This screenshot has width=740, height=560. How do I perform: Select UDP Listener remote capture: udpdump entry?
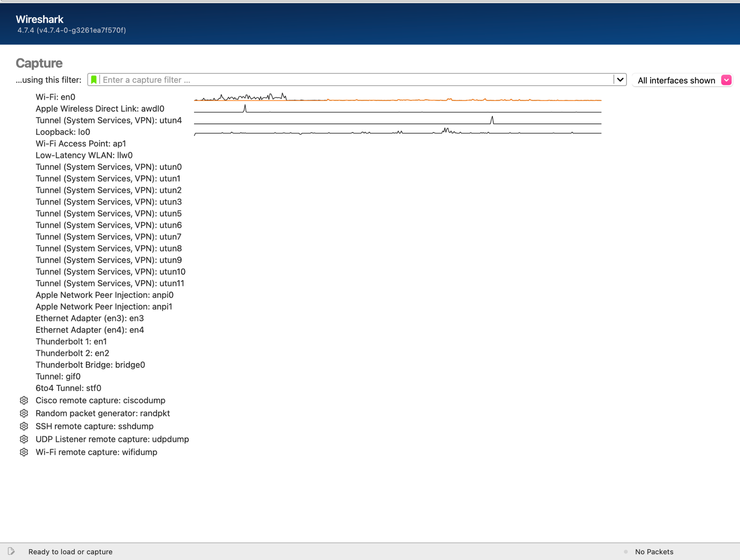click(x=112, y=439)
